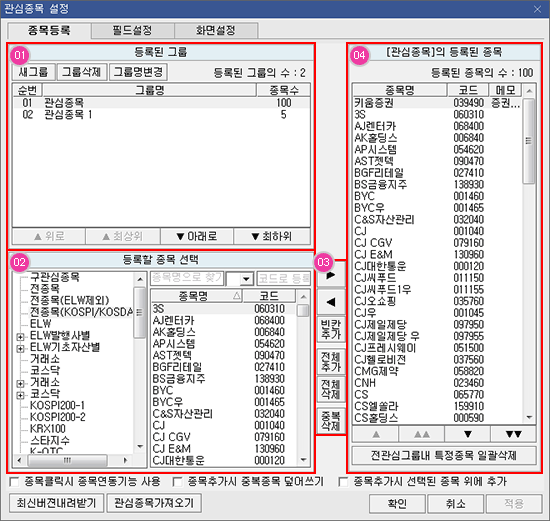Open the 화면설정 tab
550x521 pixels.
216,31
